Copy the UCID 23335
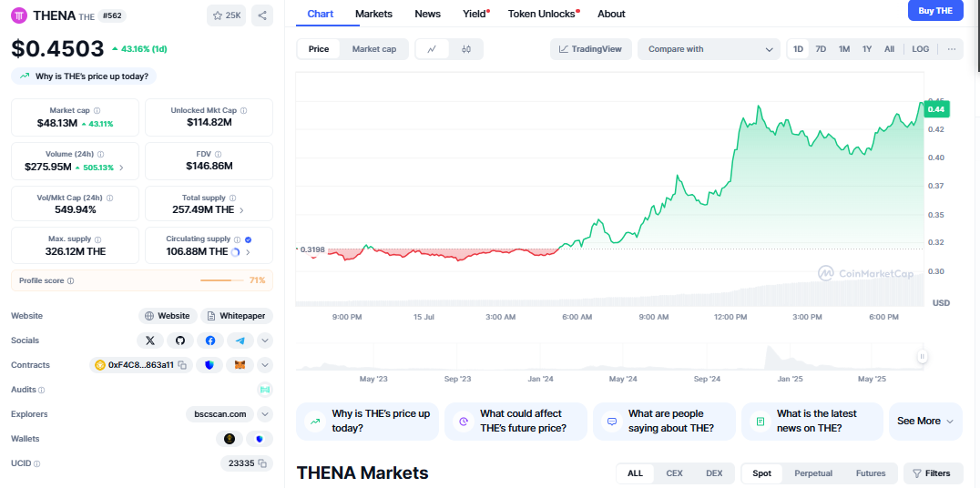Viewport: 980px width, 488px height. click(262, 463)
